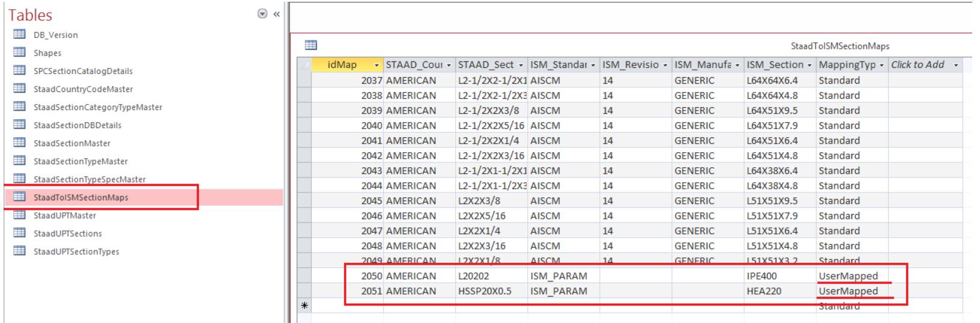980x323 pixels.
Task: Open the Shapes table
Action: 47,53
